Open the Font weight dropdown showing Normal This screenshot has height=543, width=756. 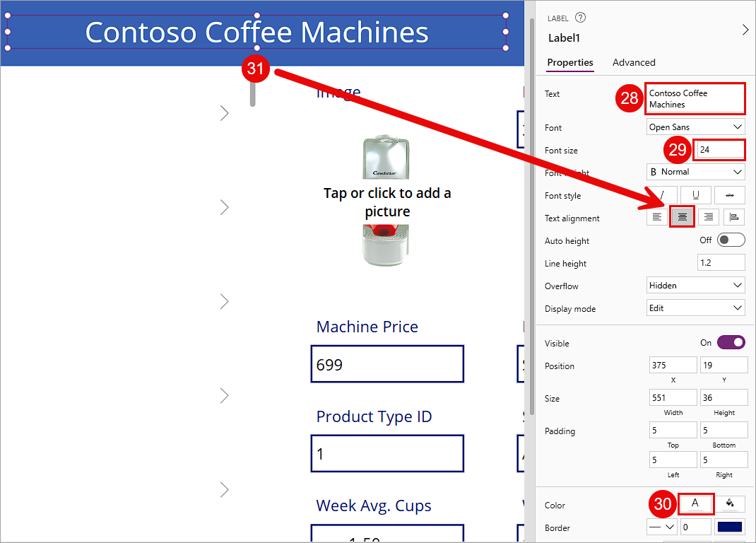695,172
